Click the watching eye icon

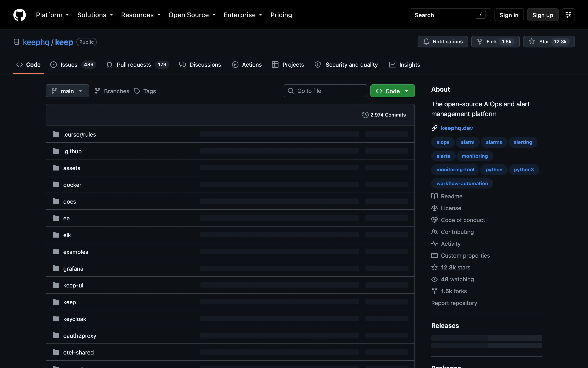pos(434,279)
